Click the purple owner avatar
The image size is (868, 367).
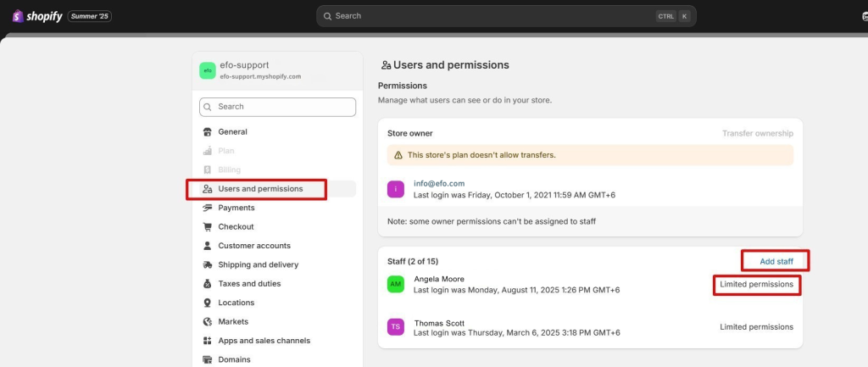[x=396, y=189]
